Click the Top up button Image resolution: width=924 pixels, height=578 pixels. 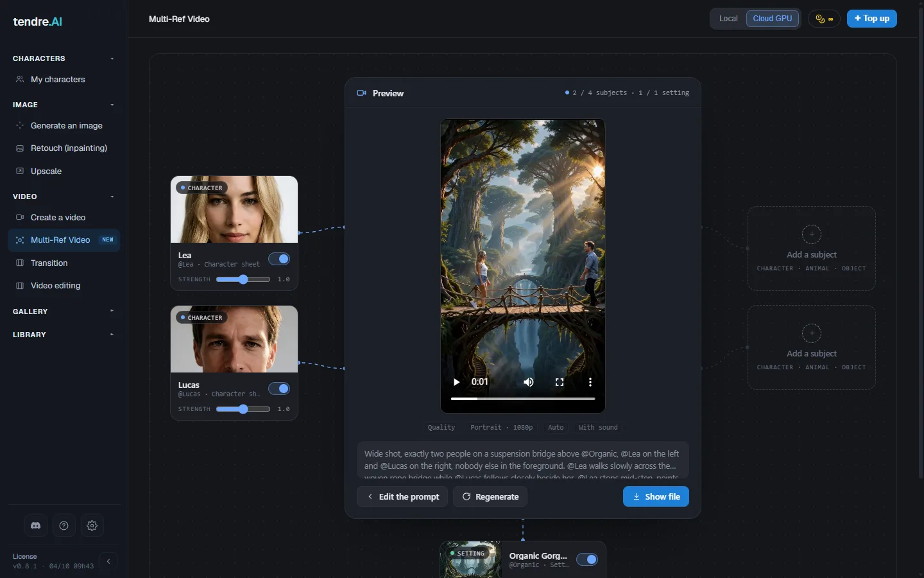(x=871, y=19)
